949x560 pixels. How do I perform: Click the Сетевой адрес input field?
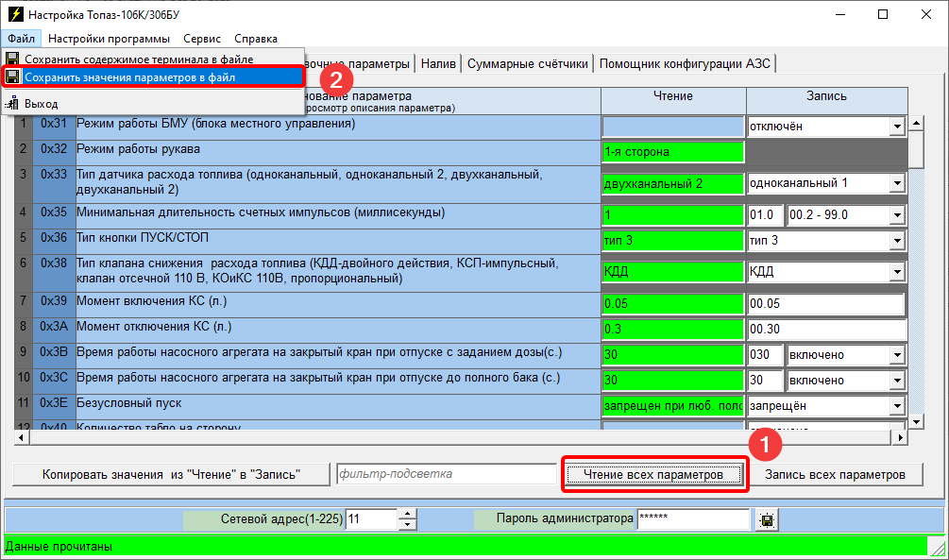coord(372,518)
